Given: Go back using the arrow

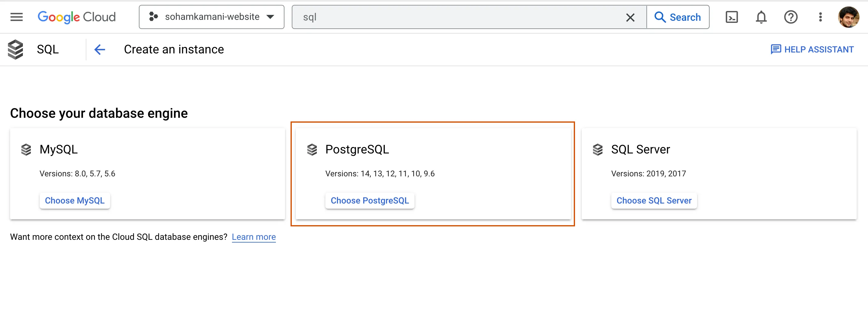Looking at the screenshot, I should tap(100, 49).
